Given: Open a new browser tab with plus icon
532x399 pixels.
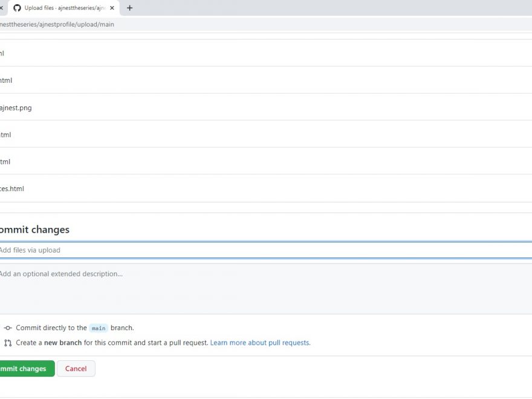Looking at the screenshot, I should click(129, 8).
